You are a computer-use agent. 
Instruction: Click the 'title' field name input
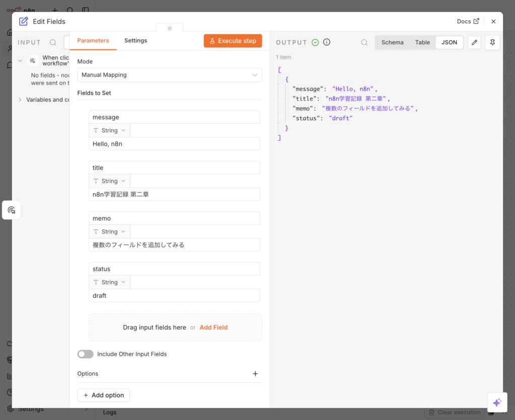coord(175,168)
